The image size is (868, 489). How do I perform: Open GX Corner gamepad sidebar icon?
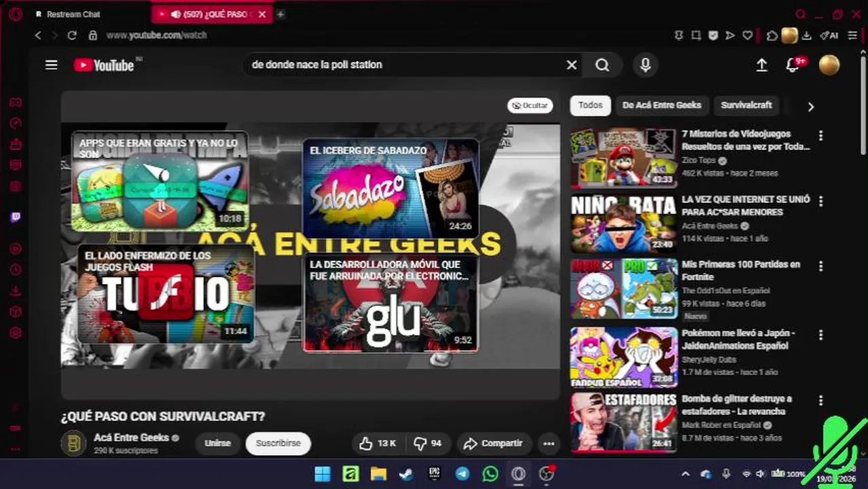15,103
